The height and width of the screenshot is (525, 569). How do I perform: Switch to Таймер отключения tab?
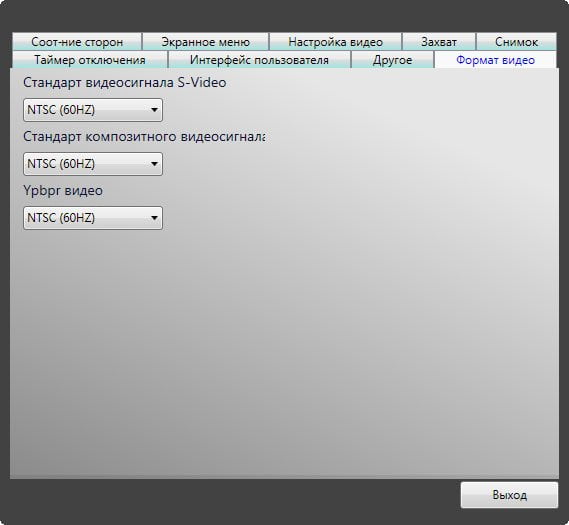pos(90,60)
